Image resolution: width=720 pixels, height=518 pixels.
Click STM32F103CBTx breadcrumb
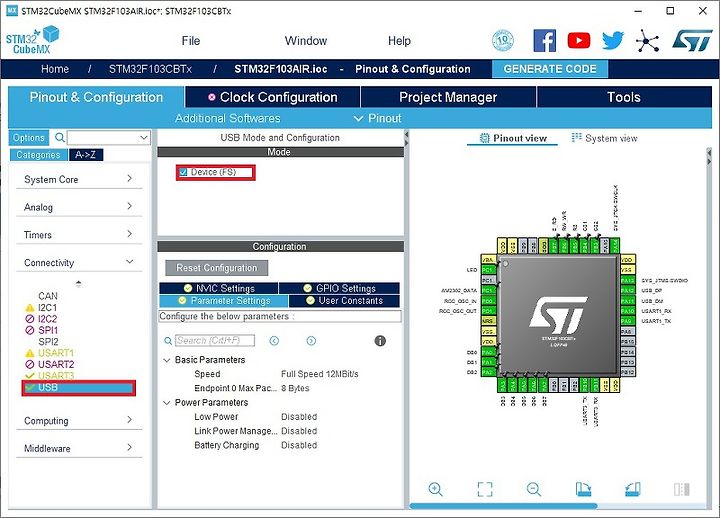coord(150,69)
